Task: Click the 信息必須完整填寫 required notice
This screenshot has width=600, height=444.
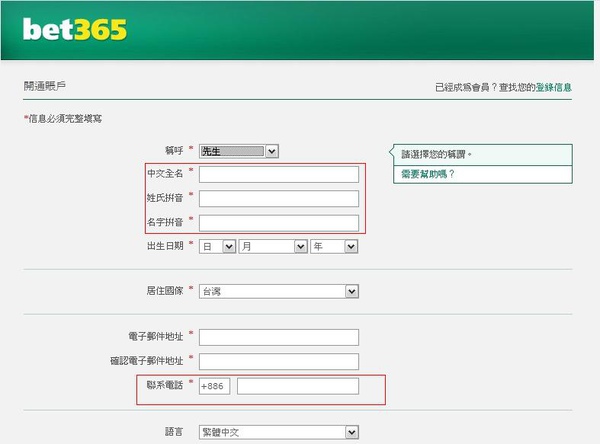Action: 64,120
